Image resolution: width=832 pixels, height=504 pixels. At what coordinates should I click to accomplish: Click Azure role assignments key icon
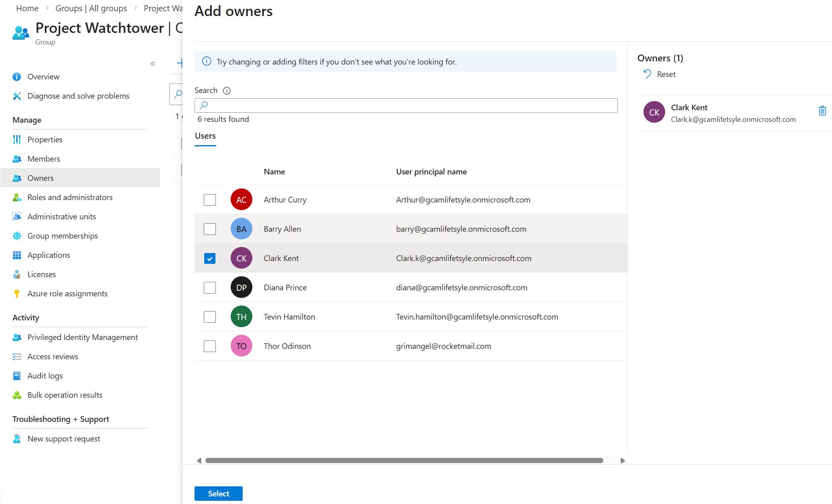[x=17, y=293]
